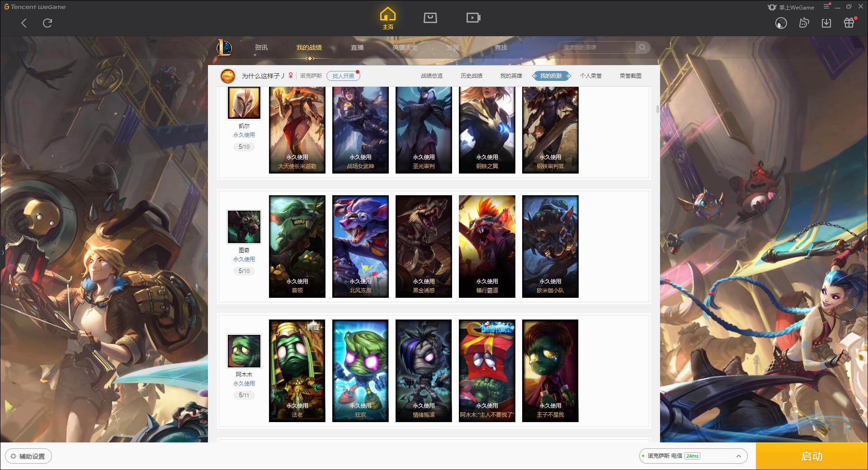Open the video playback icon tab
868x470 pixels.
(473, 18)
